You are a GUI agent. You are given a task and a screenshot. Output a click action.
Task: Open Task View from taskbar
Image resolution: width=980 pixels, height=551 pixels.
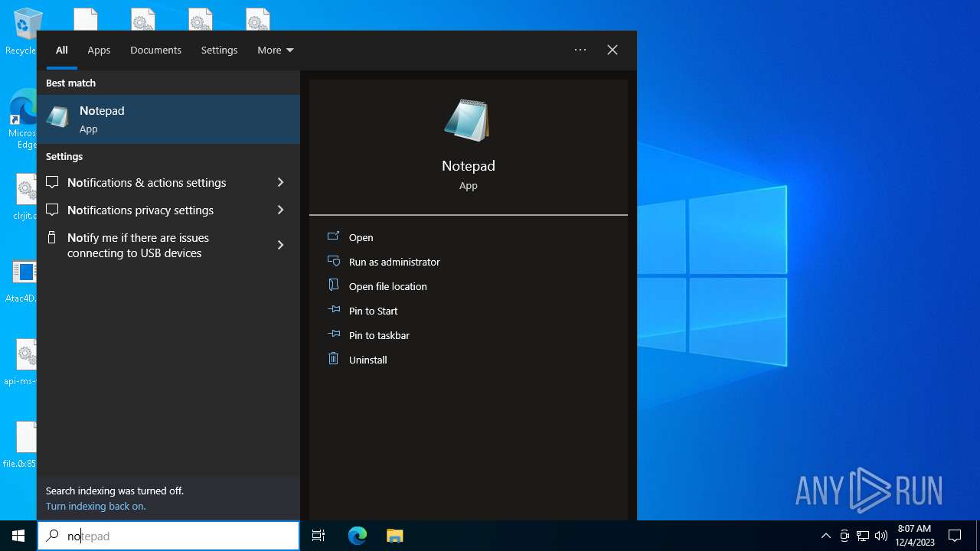318,536
